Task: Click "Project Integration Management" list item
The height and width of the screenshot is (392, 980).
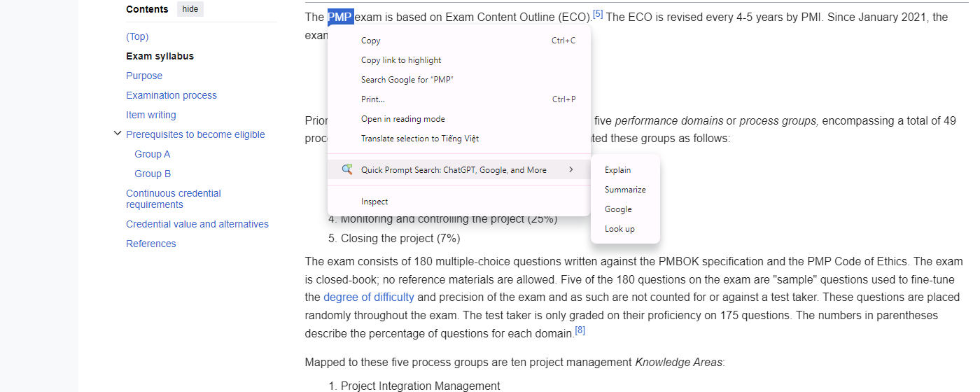Action: (x=421, y=386)
